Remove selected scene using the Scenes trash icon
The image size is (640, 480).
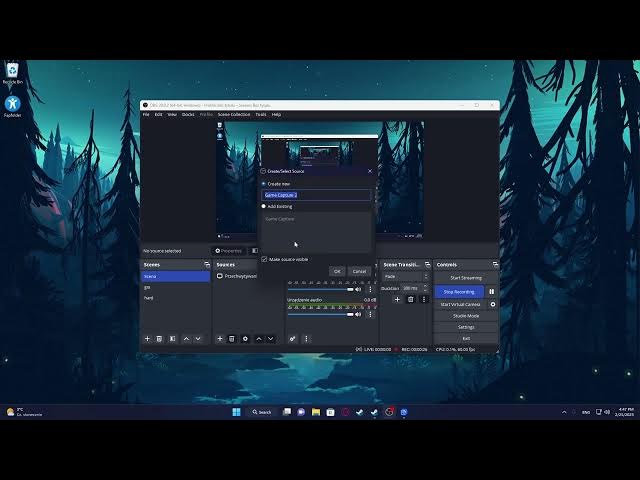(159, 339)
